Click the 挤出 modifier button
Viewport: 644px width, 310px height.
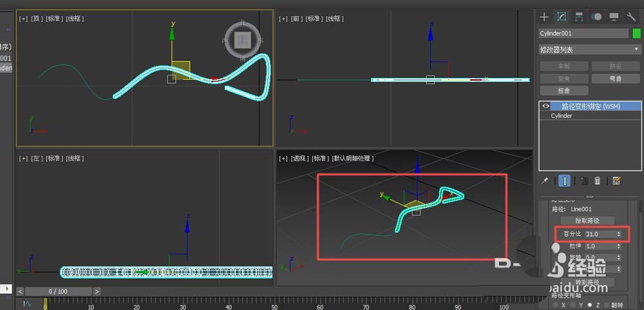616,66
